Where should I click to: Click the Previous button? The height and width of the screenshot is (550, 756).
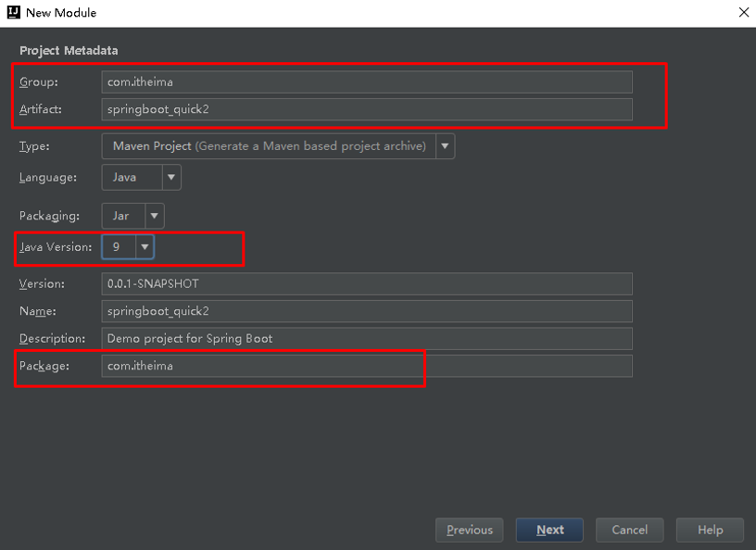(x=469, y=530)
